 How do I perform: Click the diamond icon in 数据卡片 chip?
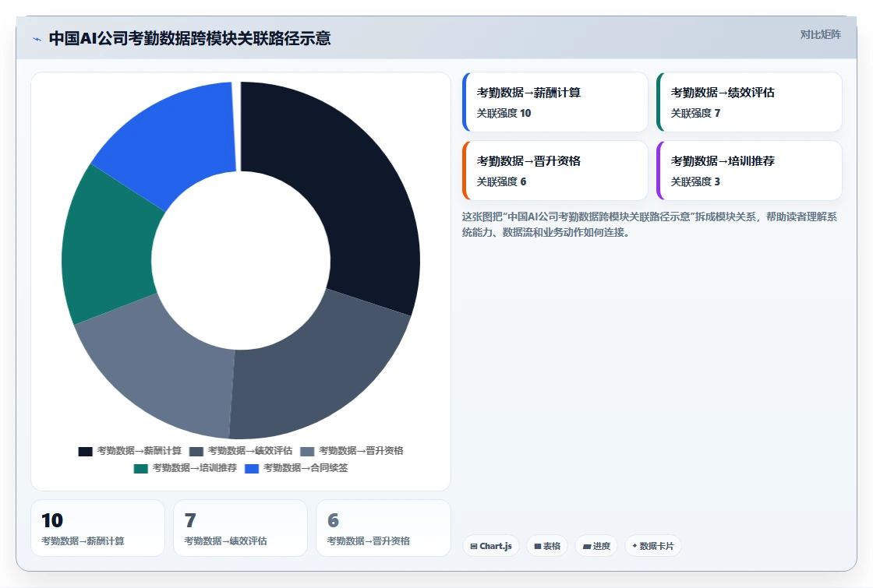tap(634, 546)
